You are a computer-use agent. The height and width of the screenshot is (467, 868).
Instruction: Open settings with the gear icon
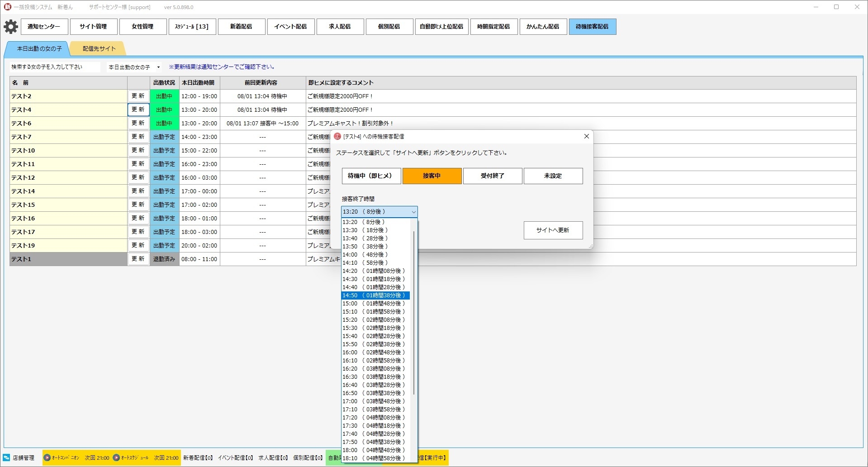coord(11,27)
